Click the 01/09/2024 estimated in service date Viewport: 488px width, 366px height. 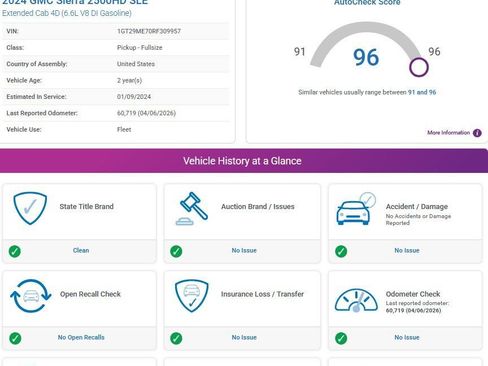(134, 97)
